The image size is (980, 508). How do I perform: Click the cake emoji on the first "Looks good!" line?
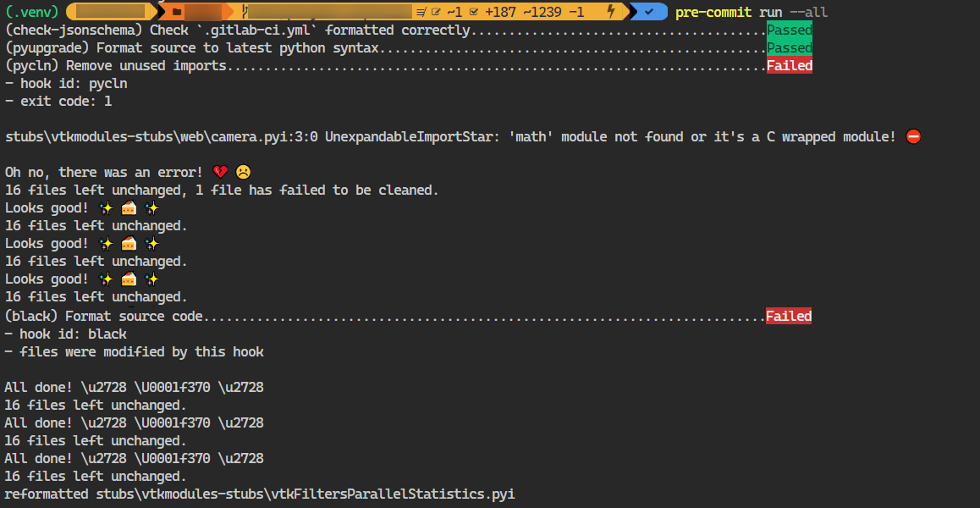pyautogui.click(x=129, y=208)
